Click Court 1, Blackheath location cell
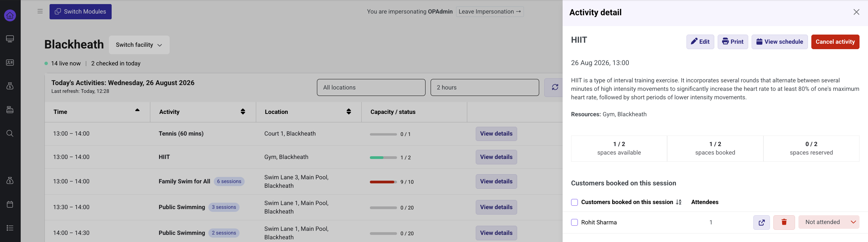868x242 pixels. point(290,134)
